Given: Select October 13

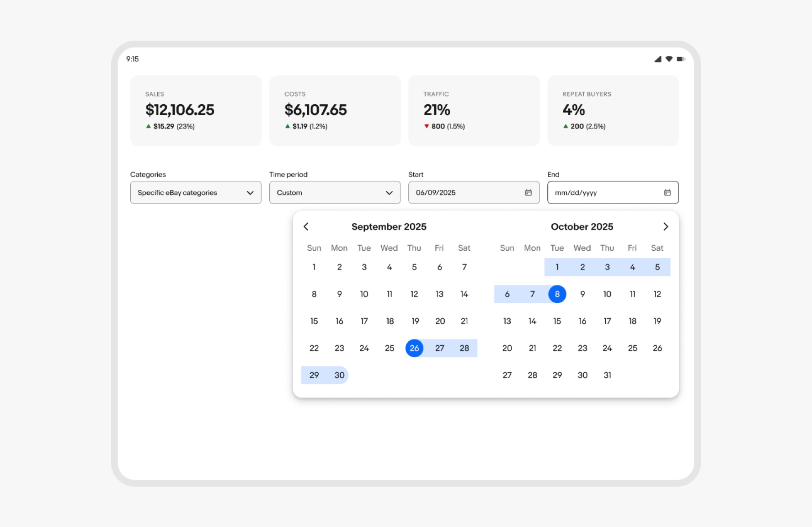Looking at the screenshot, I should pos(507,321).
